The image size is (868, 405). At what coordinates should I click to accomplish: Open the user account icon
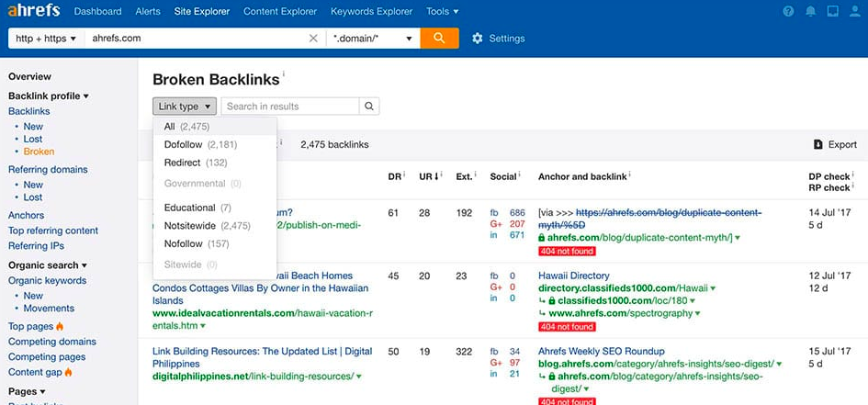pyautogui.click(x=855, y=11)
